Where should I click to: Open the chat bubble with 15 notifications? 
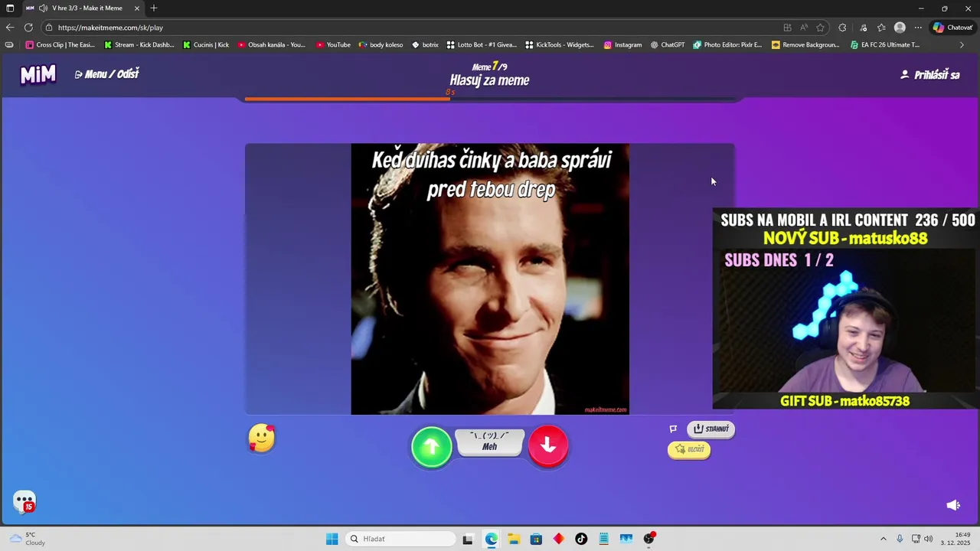pos(24,502)
